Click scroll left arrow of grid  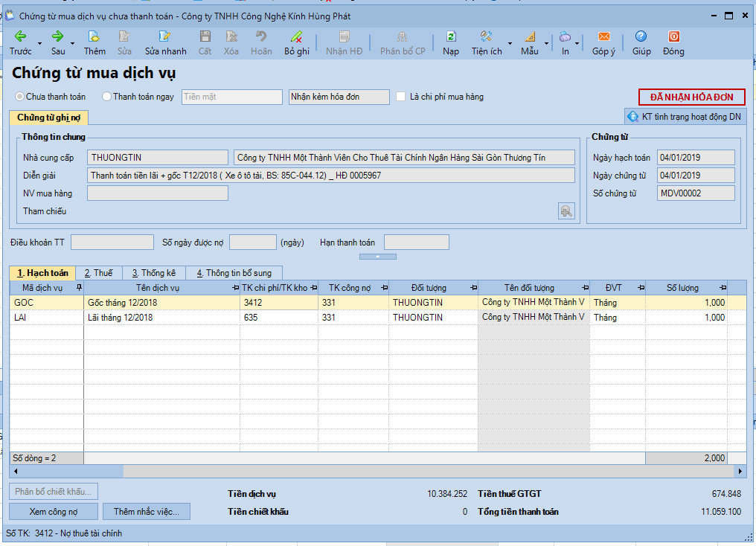pyautogui.click(x=16, y=472)
